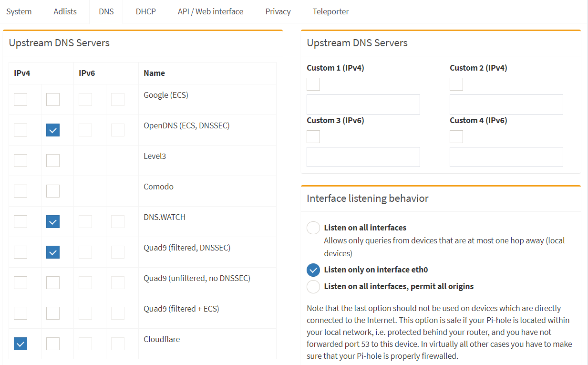Uncheck the checked Quad9 (filtered, DNSSEC) checkbox

click(53, 252)
